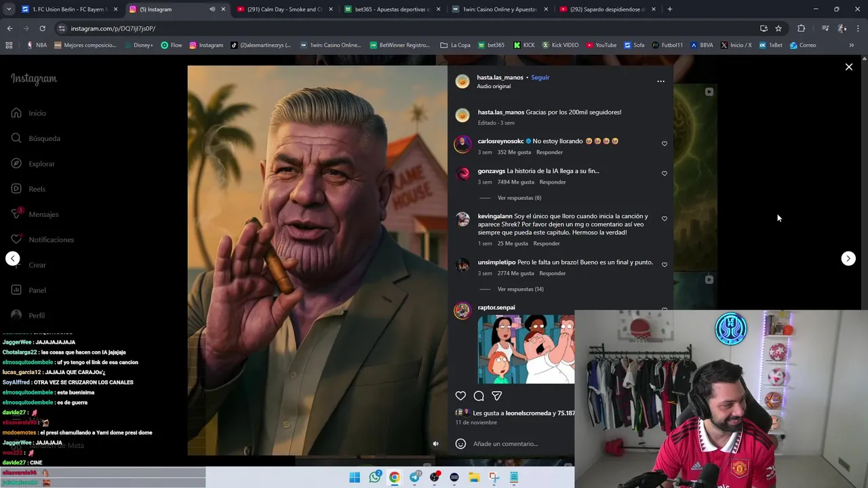Reply to carlosreynosokc's comment
868x488 pixels.
point(550,152)
